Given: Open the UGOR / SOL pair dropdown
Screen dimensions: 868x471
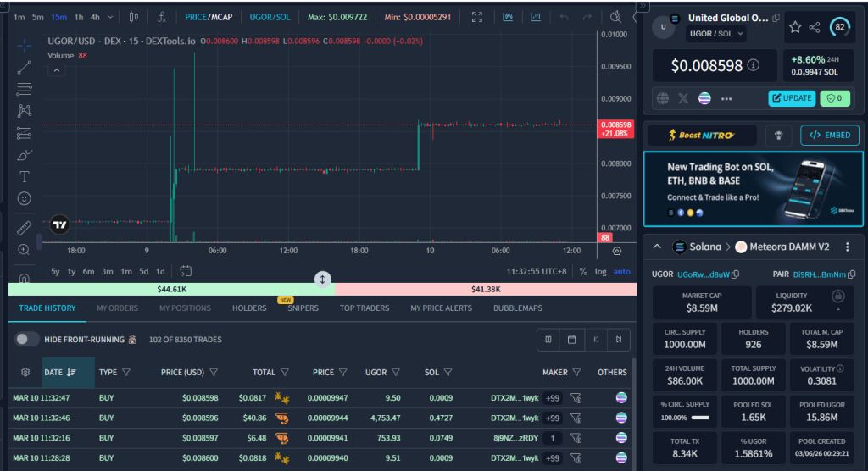Looking at the screenshot, I should pos(715,34).
